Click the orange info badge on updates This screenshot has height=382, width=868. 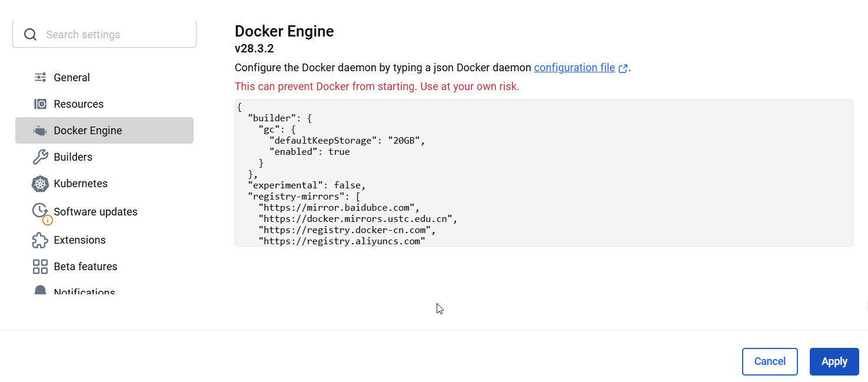pyautogui.click(x=48, y=220)
